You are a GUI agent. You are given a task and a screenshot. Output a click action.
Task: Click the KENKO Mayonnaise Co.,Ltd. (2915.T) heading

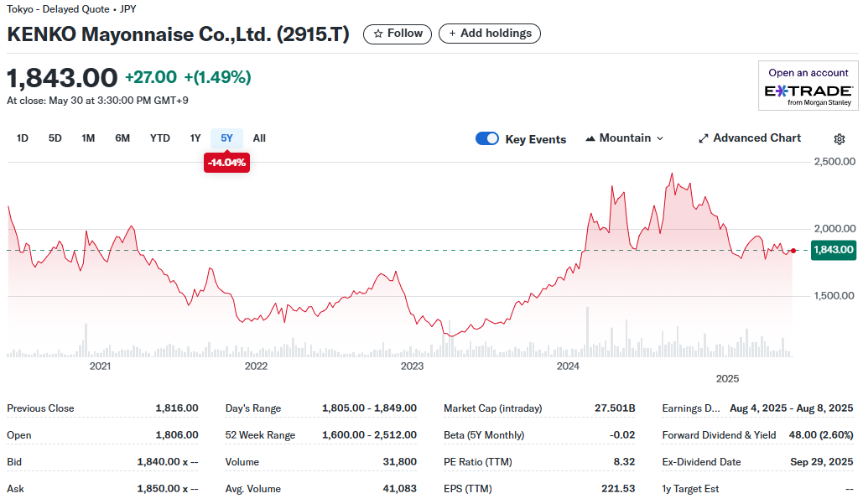click(x=179, y=34)
